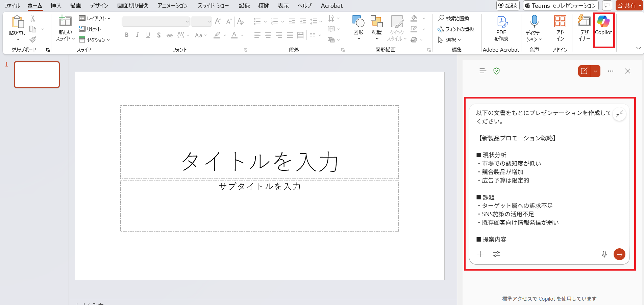Open the Layout (レイアウト) dropdown
The height and width of the screenshot is (305, 644).
pyautogui.click(x=95, y=18)
